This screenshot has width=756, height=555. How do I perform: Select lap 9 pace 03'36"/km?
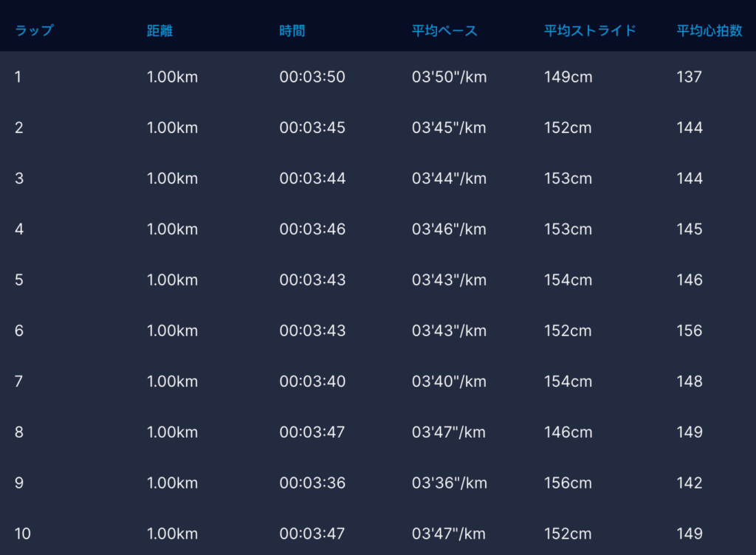click(x=449, y=483)
